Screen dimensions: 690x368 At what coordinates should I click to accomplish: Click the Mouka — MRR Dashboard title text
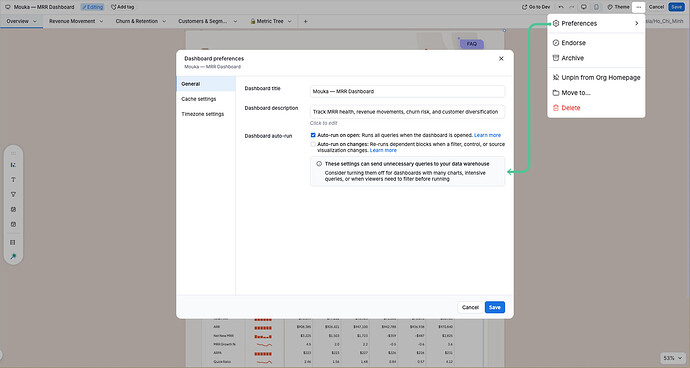(44, 7)
